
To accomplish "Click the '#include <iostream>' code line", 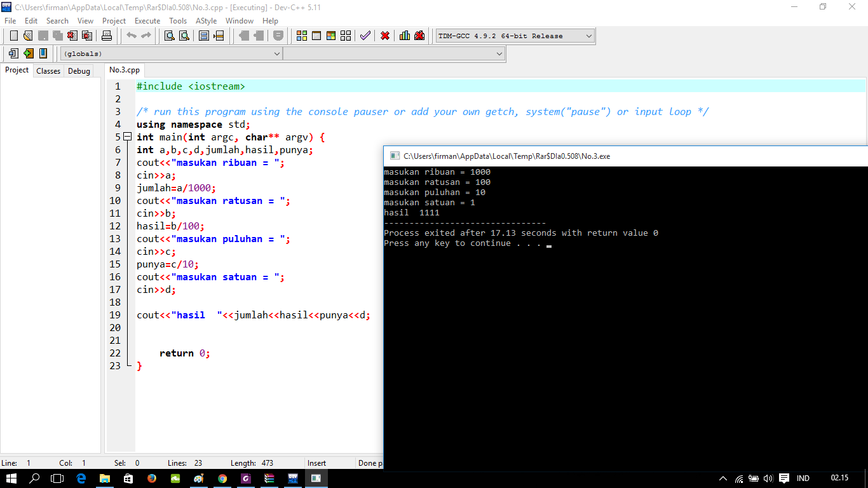I will point(191,86).
